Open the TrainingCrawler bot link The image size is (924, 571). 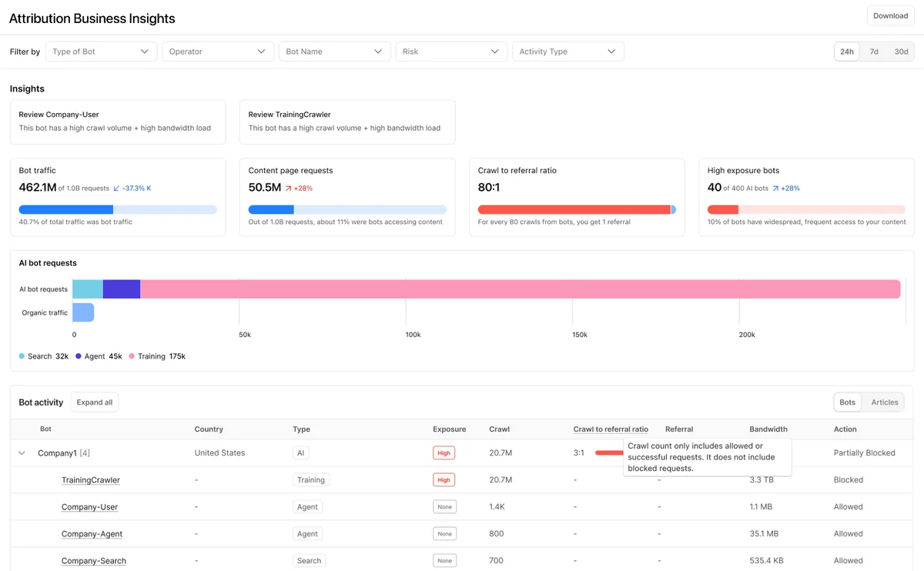click(91, 480)
